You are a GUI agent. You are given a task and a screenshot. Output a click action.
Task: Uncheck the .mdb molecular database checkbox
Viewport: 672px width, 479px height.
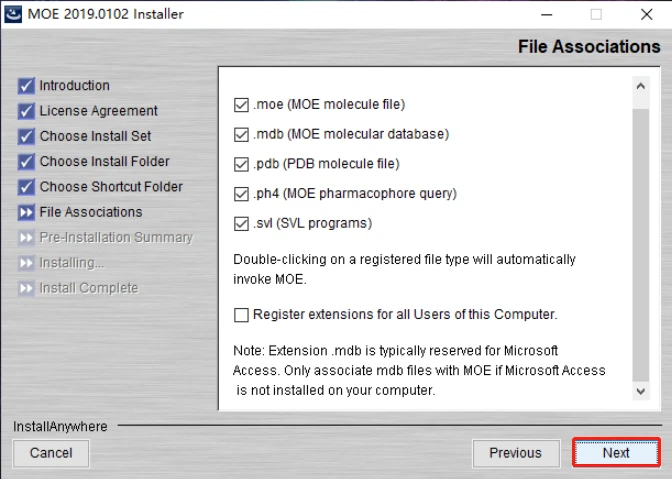pos(240,134)
